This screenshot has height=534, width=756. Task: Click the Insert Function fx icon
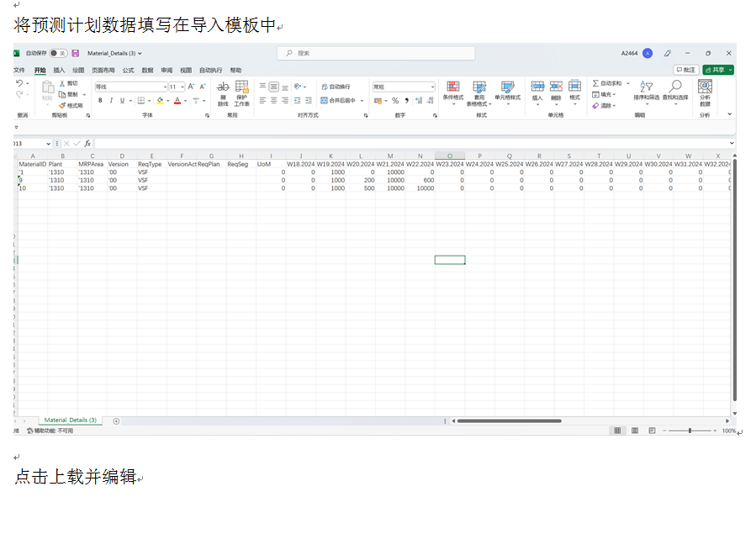tap(87, 144)
